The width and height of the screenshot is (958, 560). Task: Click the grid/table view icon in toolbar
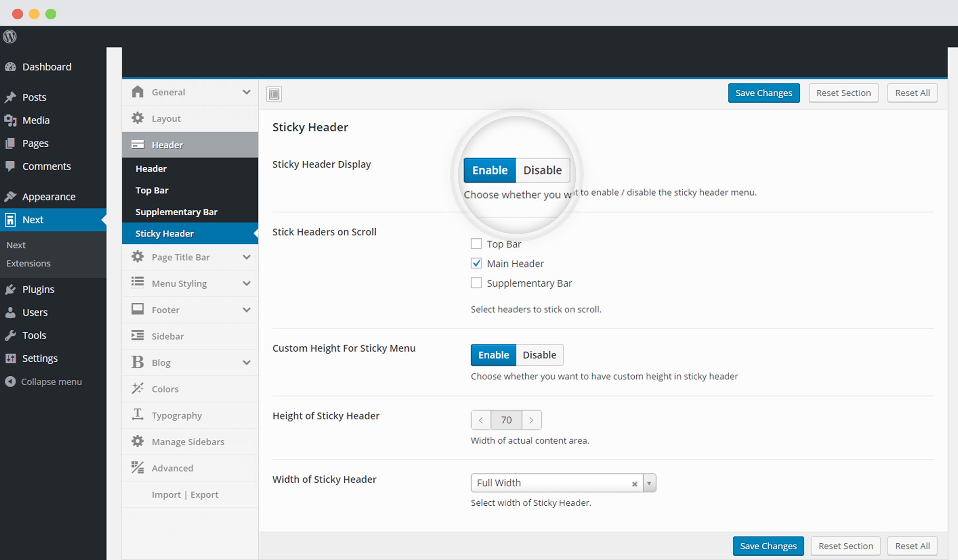(x=274, y=93)
